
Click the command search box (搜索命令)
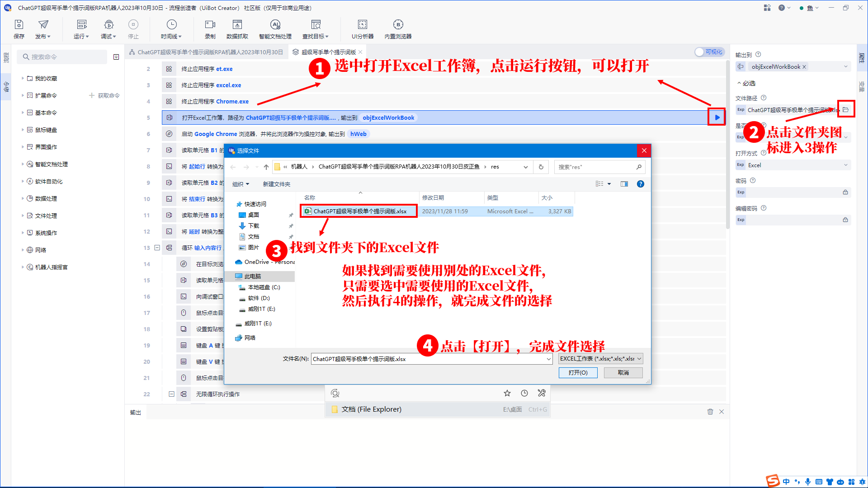pyautogui.click(x=62, y=57)
